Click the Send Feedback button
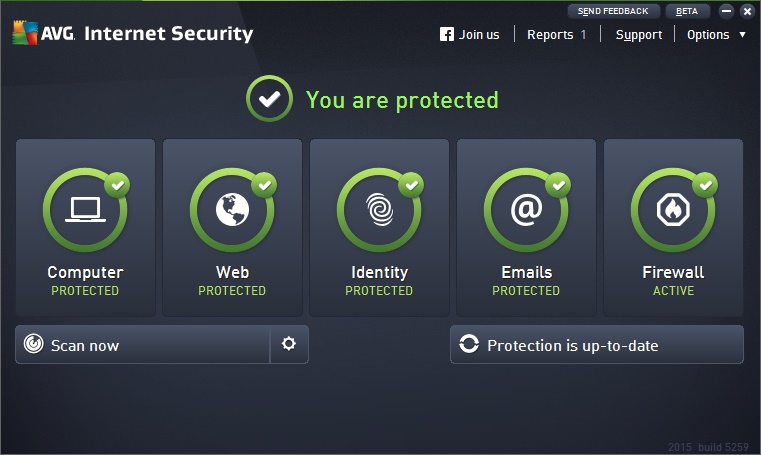The width and height of the screenshot is (761, 455). point(614,11)
